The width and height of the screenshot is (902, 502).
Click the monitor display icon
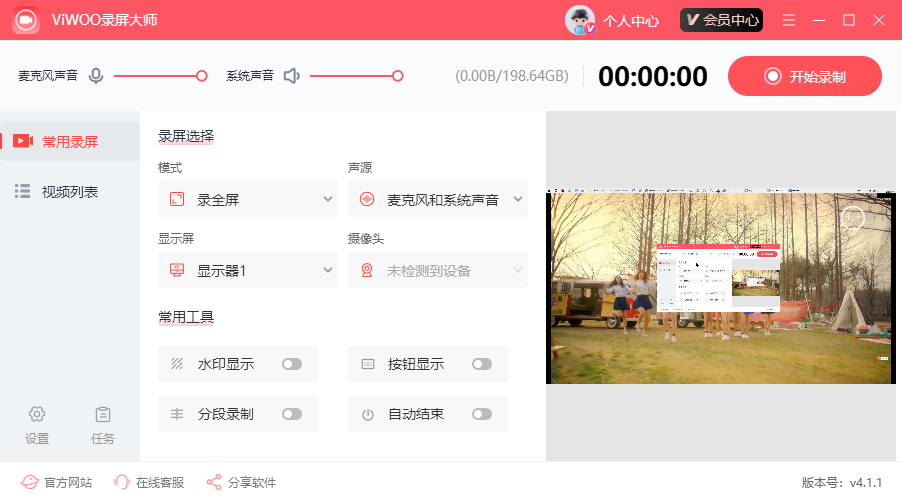[177, 270]
